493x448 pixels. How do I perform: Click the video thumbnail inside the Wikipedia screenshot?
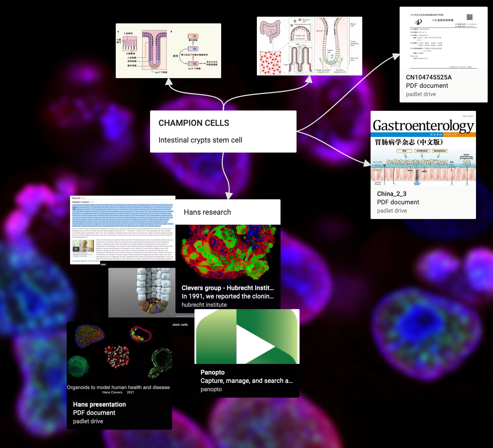click(83, 246)
